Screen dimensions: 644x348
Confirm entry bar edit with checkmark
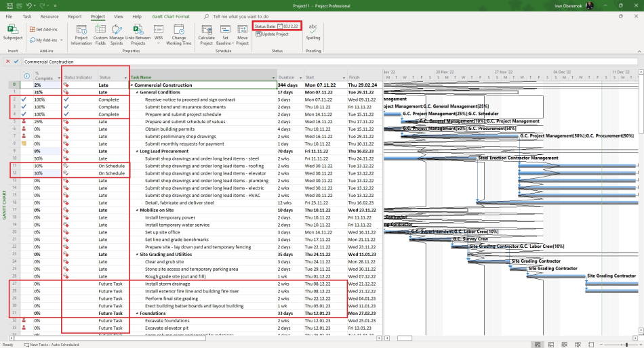click(16, 62)
